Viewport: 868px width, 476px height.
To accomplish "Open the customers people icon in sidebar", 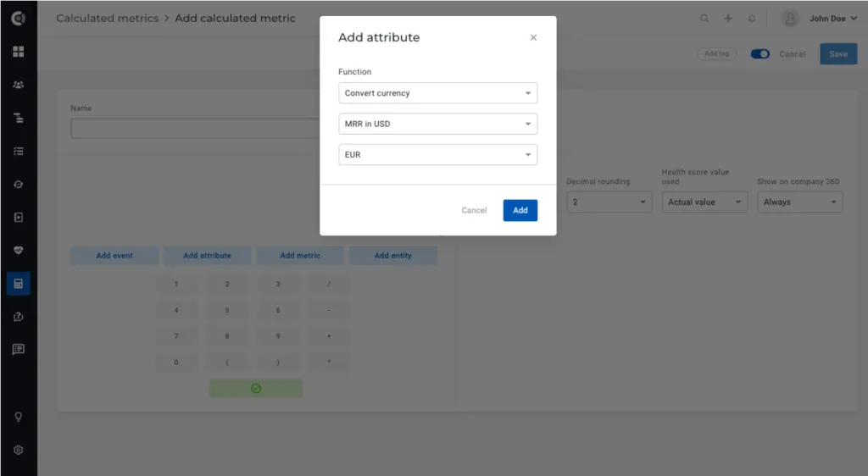I will 19,85.
